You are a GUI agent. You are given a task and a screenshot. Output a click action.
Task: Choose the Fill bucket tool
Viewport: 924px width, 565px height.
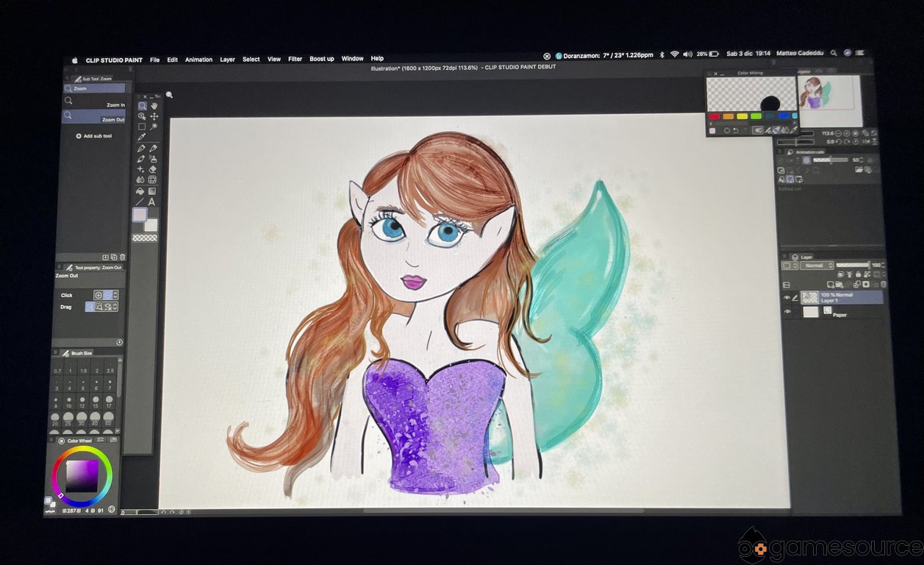click(x=141, y=191)
